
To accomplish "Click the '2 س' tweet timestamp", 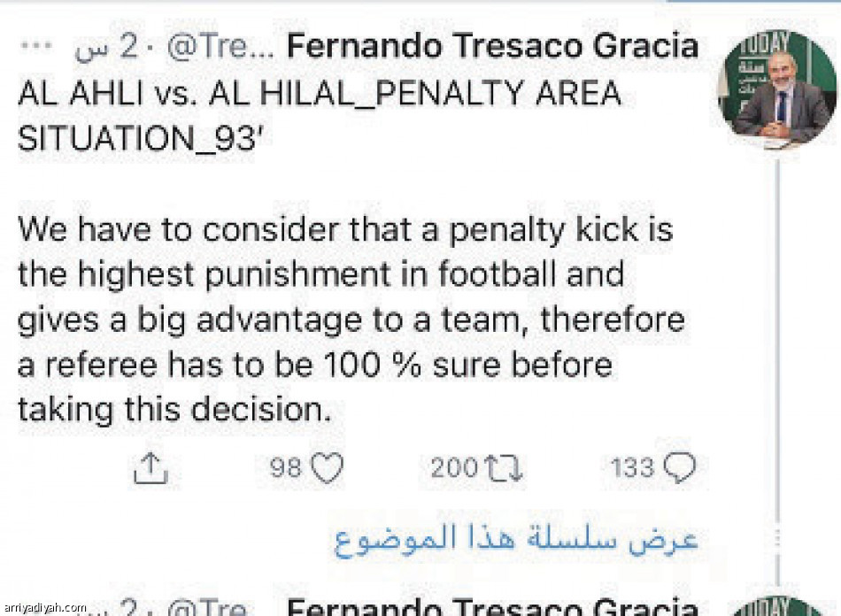I will pos(107,46).
